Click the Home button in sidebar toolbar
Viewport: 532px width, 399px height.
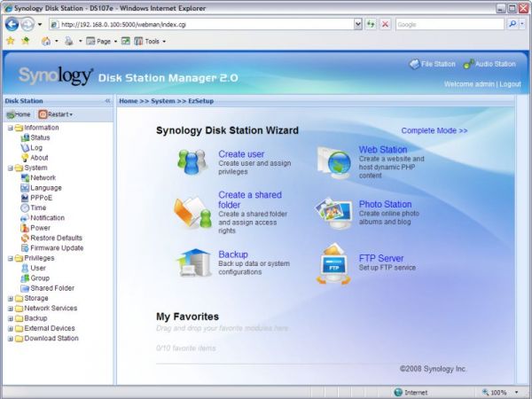point(19,114)
